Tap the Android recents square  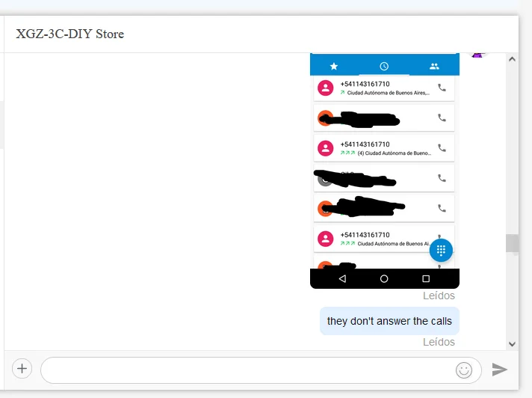(x=426, y=279)
